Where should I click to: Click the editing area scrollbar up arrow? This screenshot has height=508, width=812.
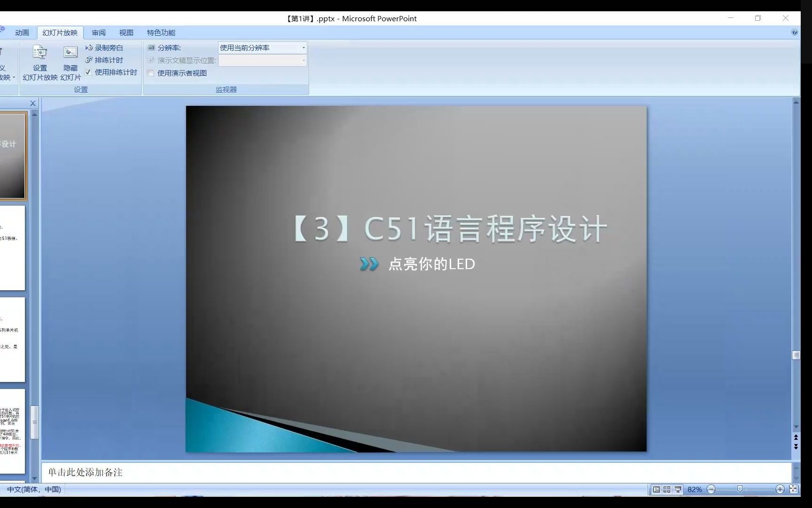[x=796, y=102]
